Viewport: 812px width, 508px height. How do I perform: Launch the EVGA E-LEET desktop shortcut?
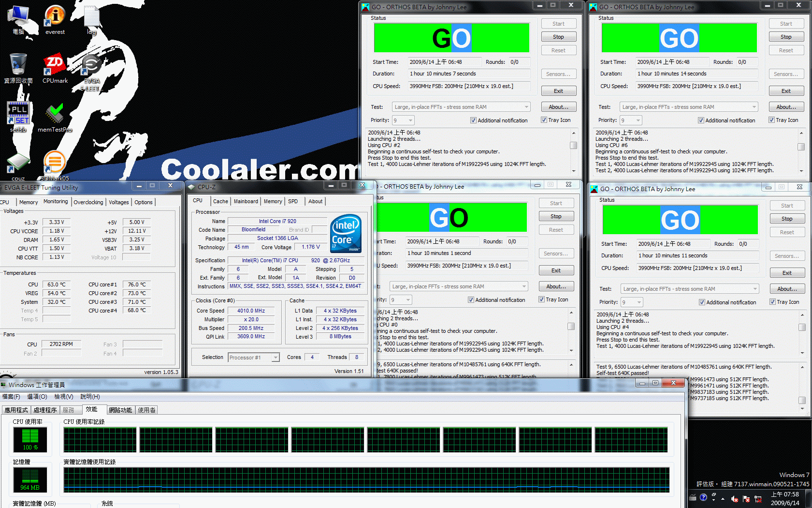pos(91,73)
